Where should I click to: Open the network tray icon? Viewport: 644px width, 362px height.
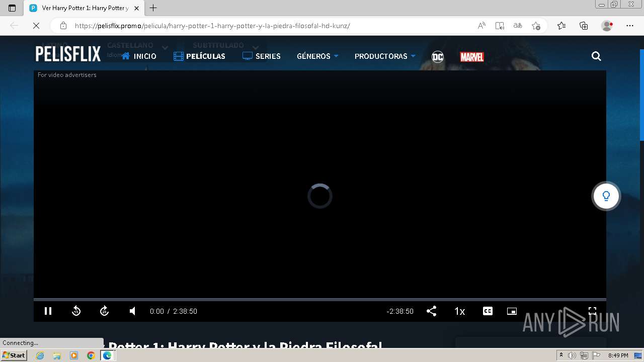[584, 355]
